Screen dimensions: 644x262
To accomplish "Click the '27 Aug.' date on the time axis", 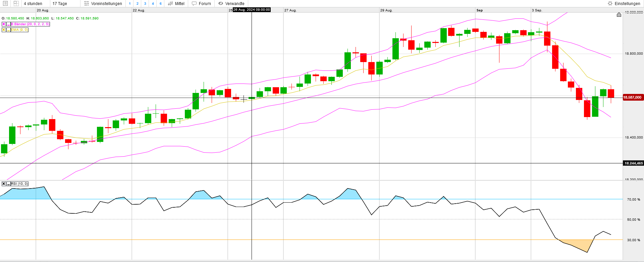I will [x=290, y=10].
